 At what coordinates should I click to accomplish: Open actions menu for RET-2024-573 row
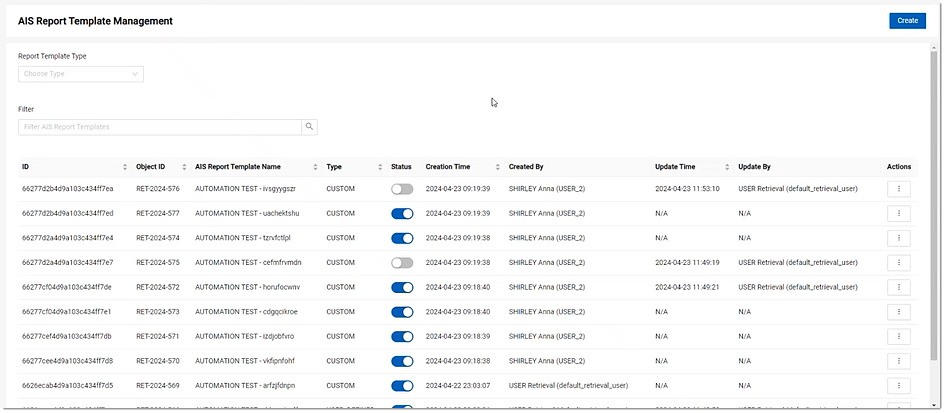(898, 312)
